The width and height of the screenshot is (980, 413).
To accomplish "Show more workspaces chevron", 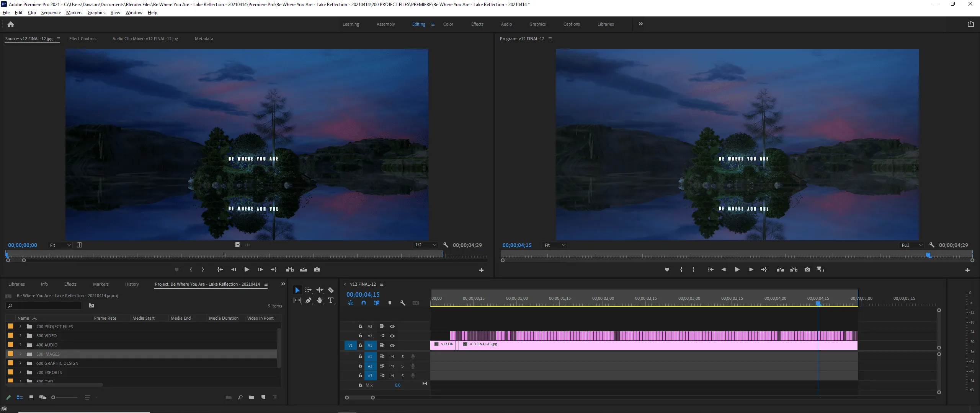I will [641, 24].
